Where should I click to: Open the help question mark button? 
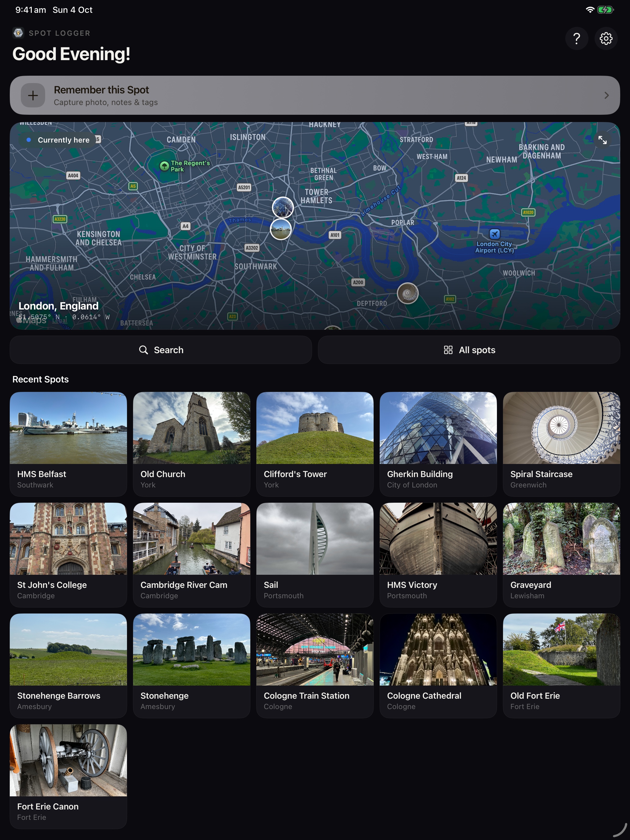pos(577,38)
